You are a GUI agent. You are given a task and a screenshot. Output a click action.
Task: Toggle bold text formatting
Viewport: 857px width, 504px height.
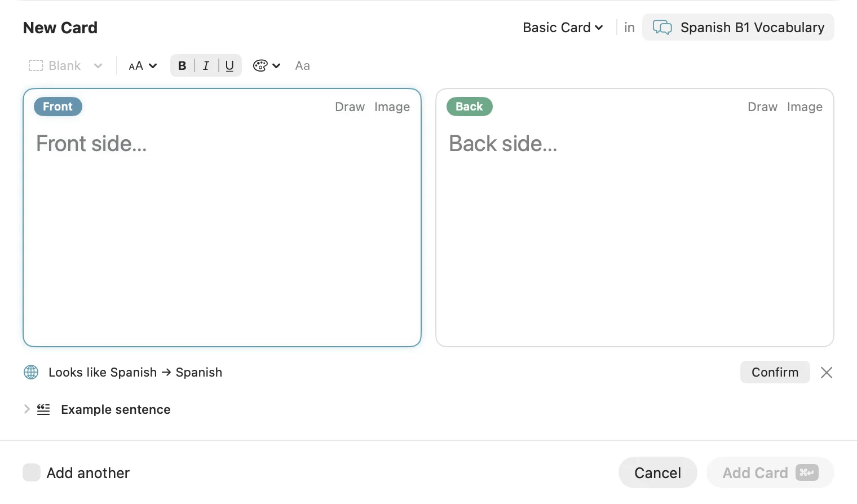point(182,65)
